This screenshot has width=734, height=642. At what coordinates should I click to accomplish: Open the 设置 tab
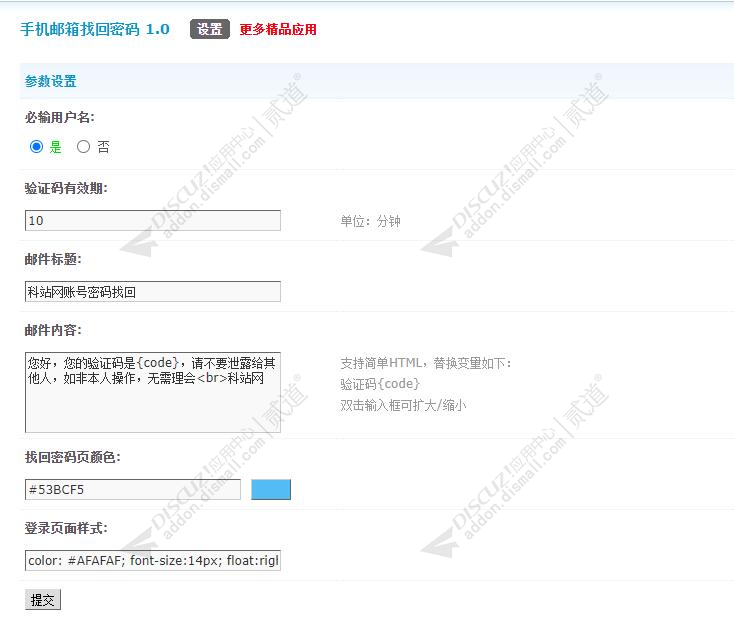pyautogui.click(x=210, y=29)
